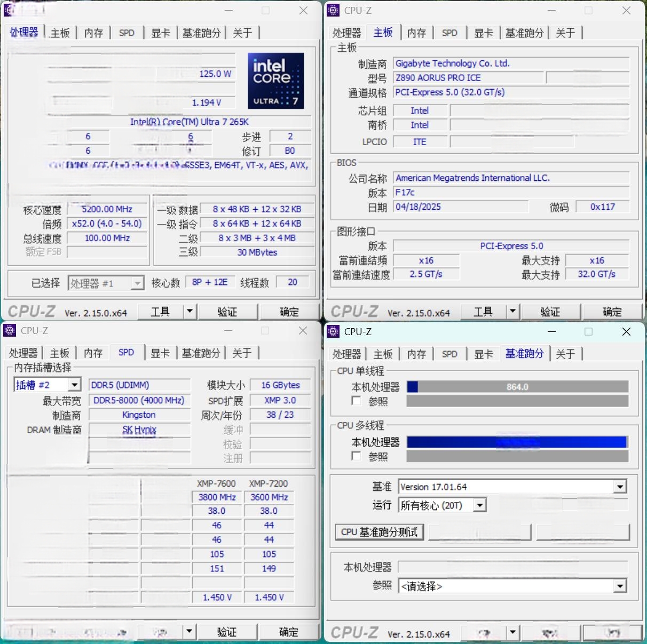The width and height of the screenshot is (647, 644).
Task: Start the CPU 基准跑分测试 button
Action: (380, 532)
